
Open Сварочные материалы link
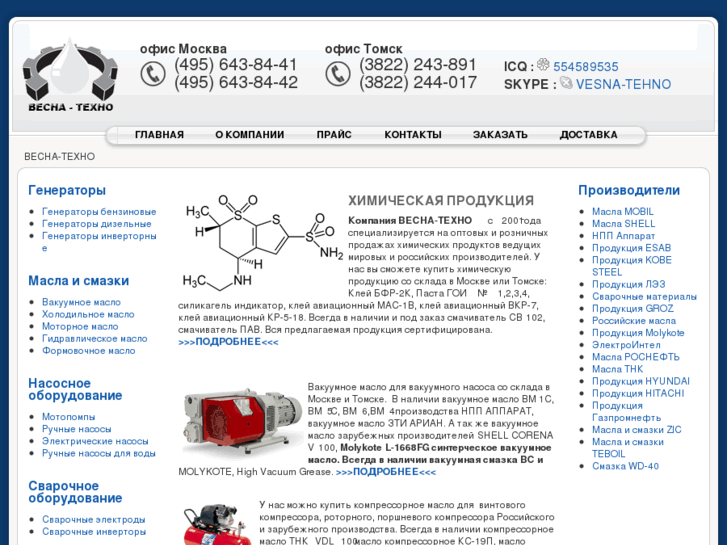point(644,296)
